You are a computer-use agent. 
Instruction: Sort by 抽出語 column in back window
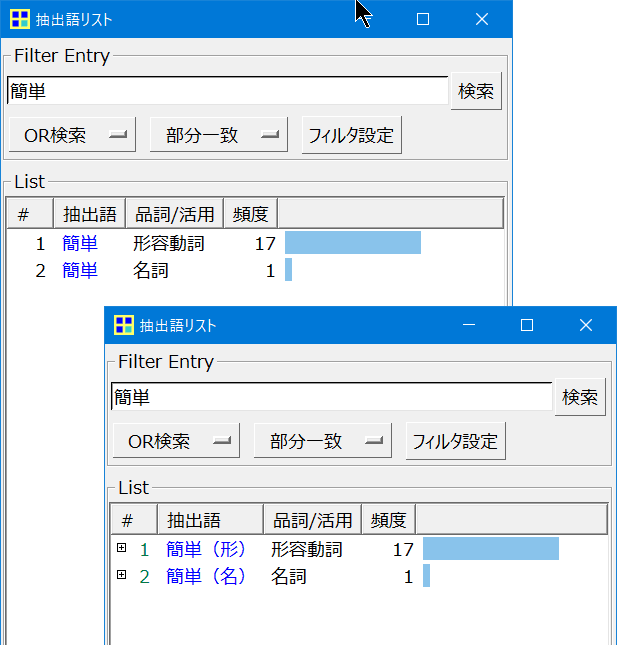(90, 213)
